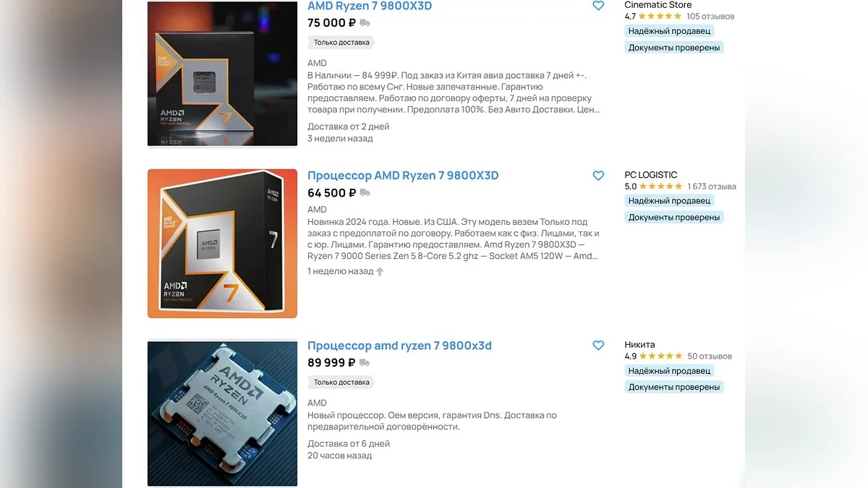Screen dimensions: 868x488
Task: View the top dark Ryzen box photo
Action: tap(222, 74)
